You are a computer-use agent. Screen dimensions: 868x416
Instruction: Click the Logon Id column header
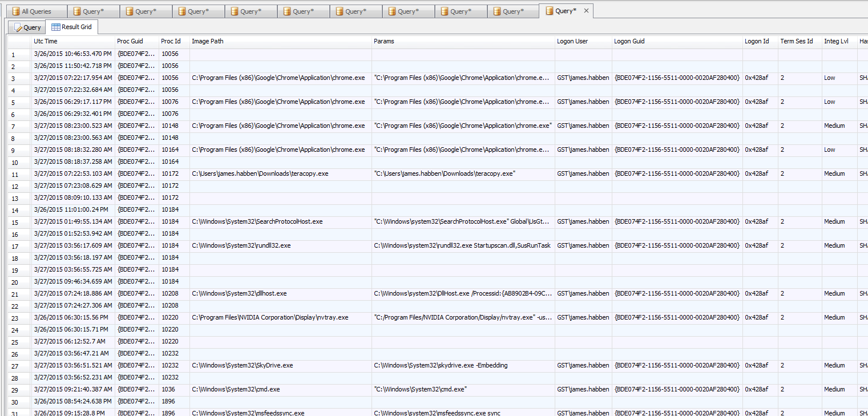coord(760,41)
